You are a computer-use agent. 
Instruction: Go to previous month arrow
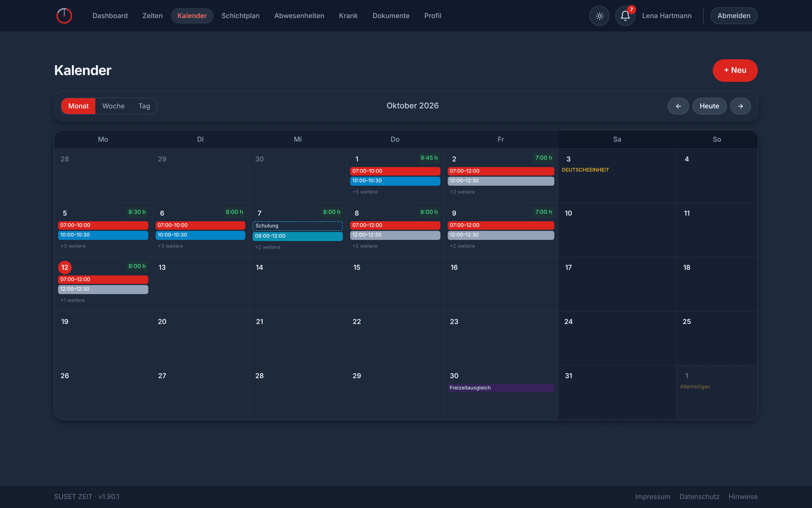tap(678, 106)
